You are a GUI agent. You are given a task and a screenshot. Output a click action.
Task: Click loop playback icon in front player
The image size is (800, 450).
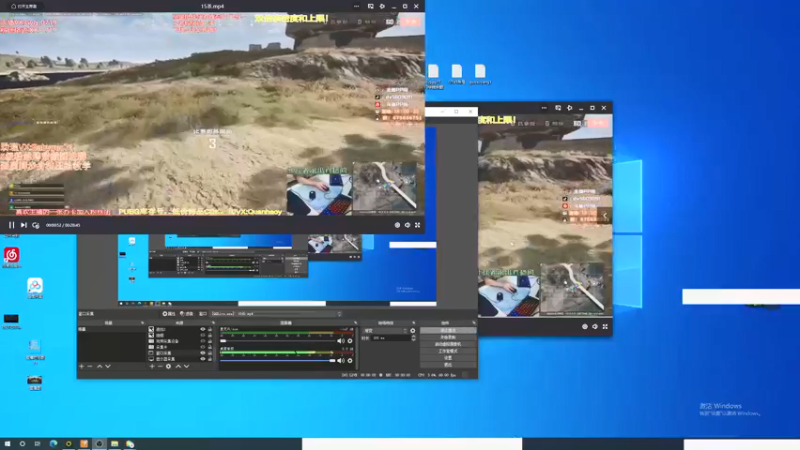pos(36,225)
